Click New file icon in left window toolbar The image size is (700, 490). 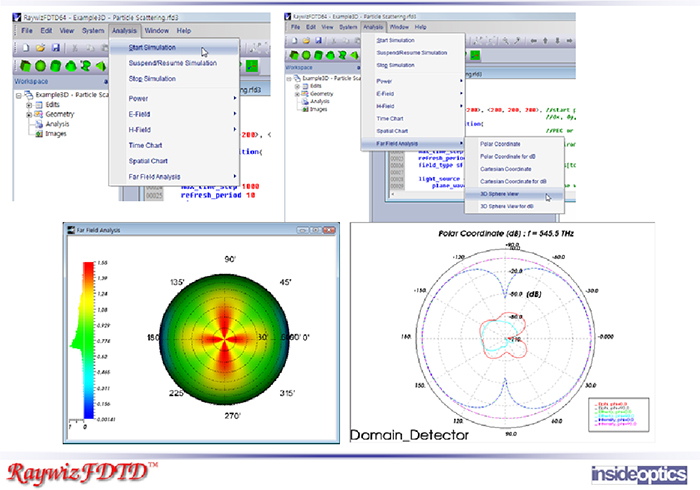[24, 47]
